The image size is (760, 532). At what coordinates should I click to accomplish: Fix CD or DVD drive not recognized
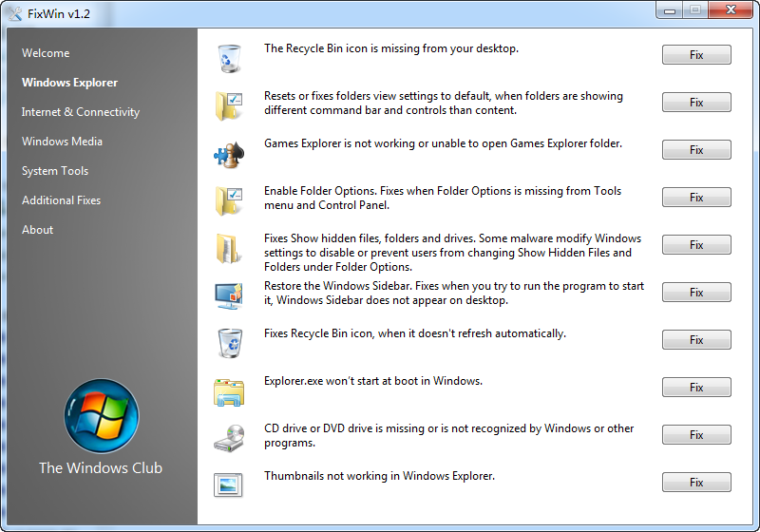click(x=696, y=434)
